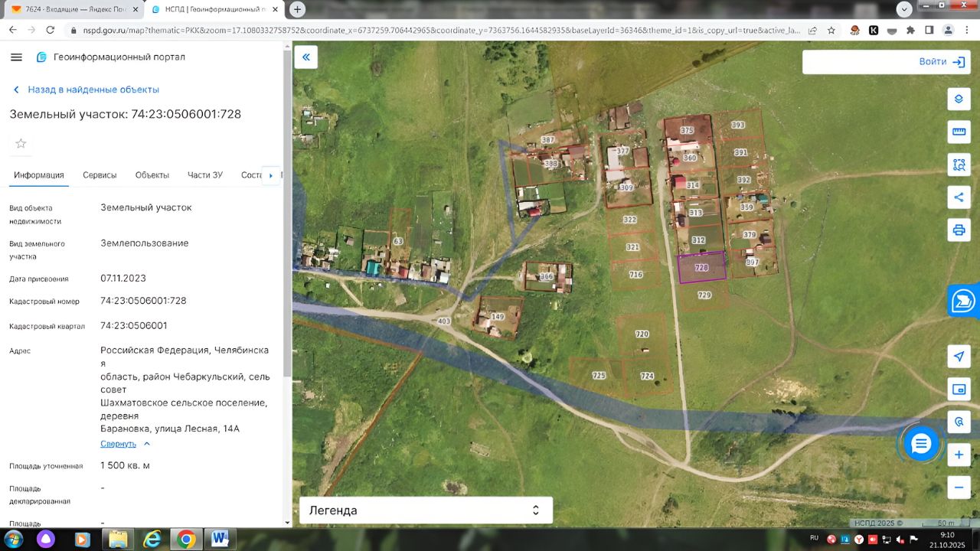Go back in browser history
980x551 pixels.
point(13,30)
